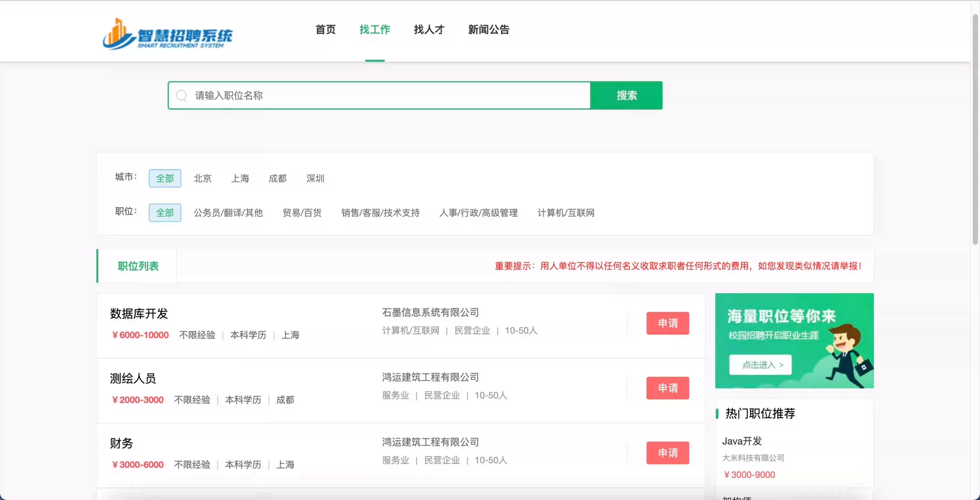
Task: Open the 财务 job listing title
Action: [x=121, y=443]
